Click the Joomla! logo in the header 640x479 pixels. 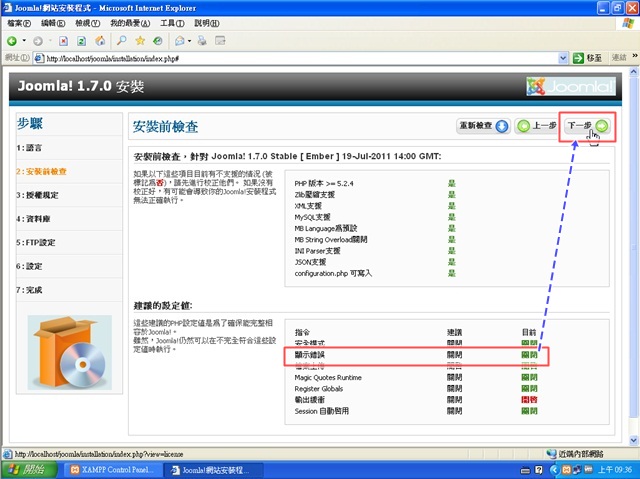click(571, 86)
